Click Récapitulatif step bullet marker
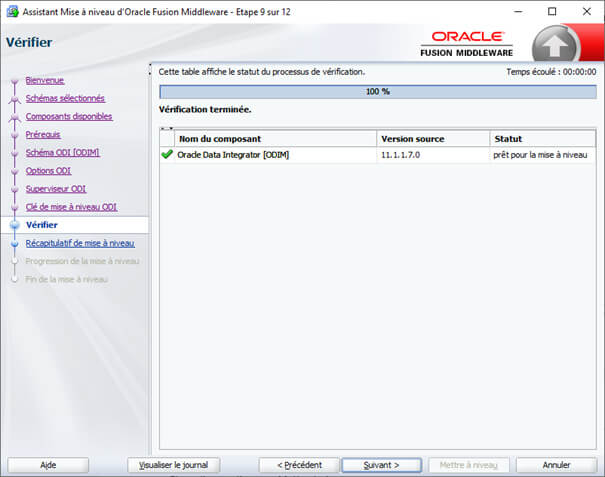 coord(15,244)
